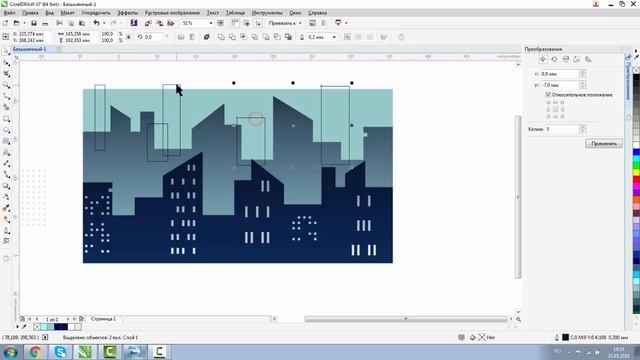Viewport: 640px width, 360px height.
Task: Click the horizontal scrollbar below canvas
Action: pos(406,319)
